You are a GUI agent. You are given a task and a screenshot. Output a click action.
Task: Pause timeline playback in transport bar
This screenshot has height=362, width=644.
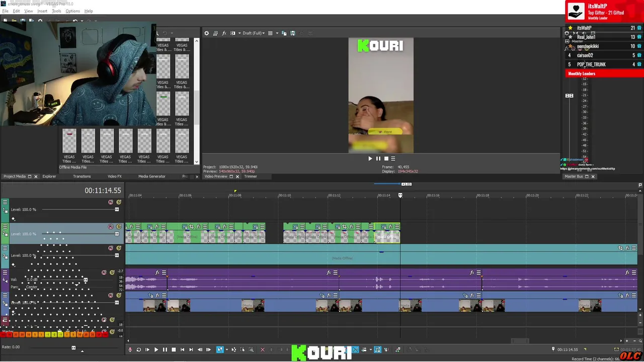pyautogui.click(x=165, y=349)
